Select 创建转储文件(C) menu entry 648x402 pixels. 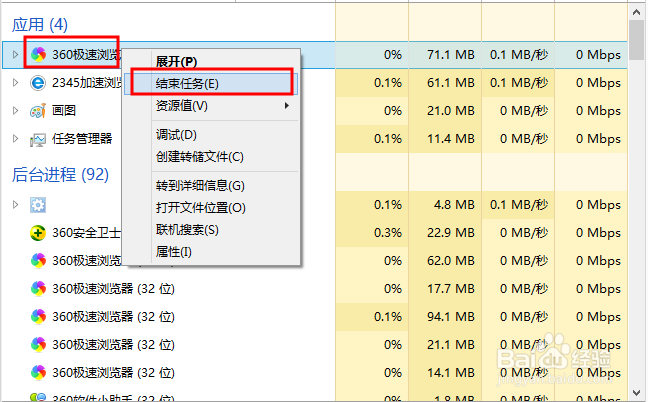click(200, 157)
